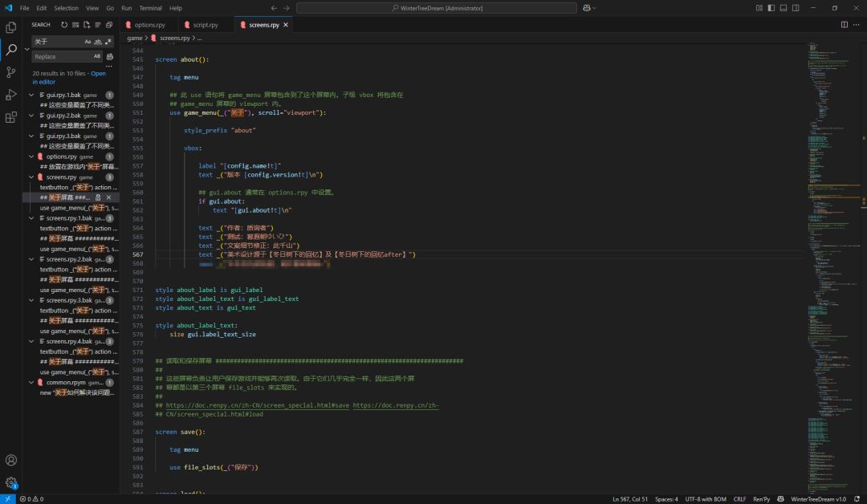Screen dimensions: 867x504
Task: Click the Ren'Py language mode in status bar
Action: coord(762,499)
